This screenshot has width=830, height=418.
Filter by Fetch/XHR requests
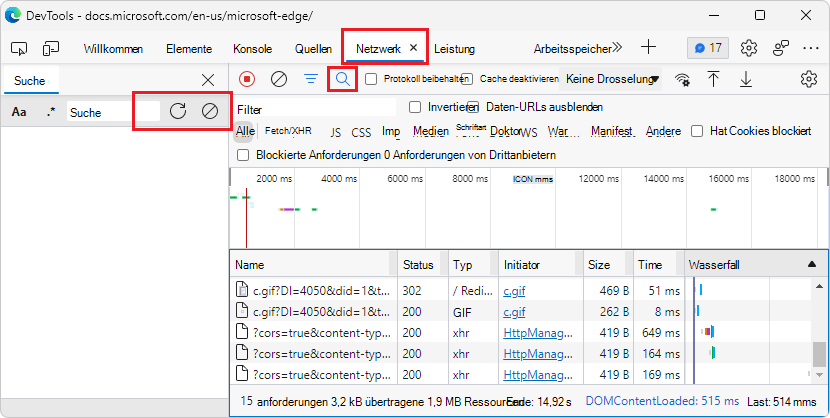[288, 131]
